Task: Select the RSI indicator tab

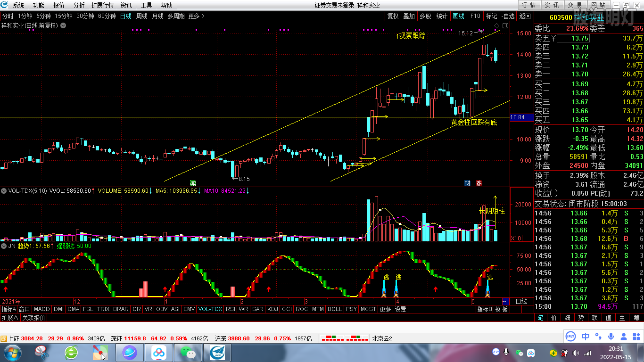Action: tap(230, 309)
